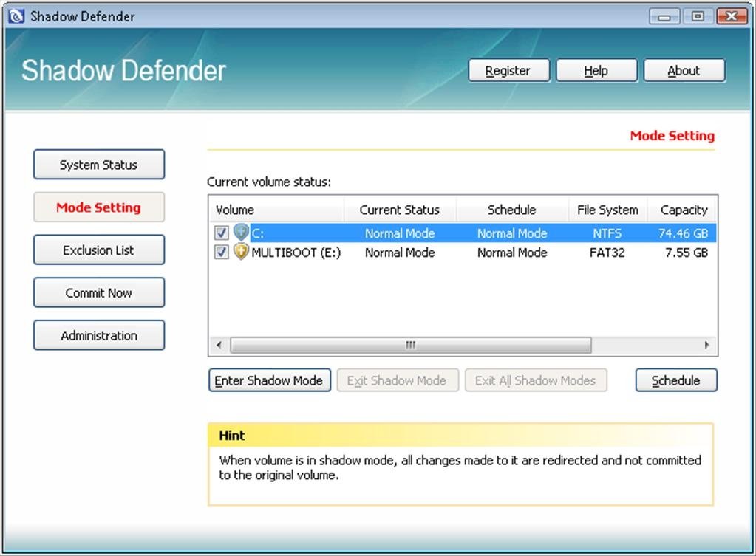Click the Exit Shadow Mode button
Screen dimensions: 756x556
click(x=398, y=380)
